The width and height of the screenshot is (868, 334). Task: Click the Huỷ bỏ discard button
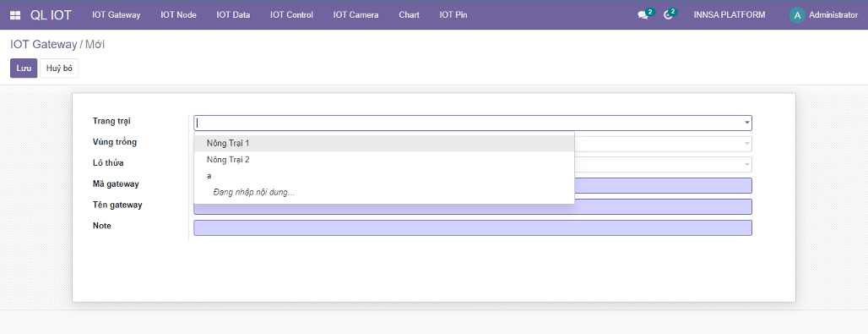[59, 68]
